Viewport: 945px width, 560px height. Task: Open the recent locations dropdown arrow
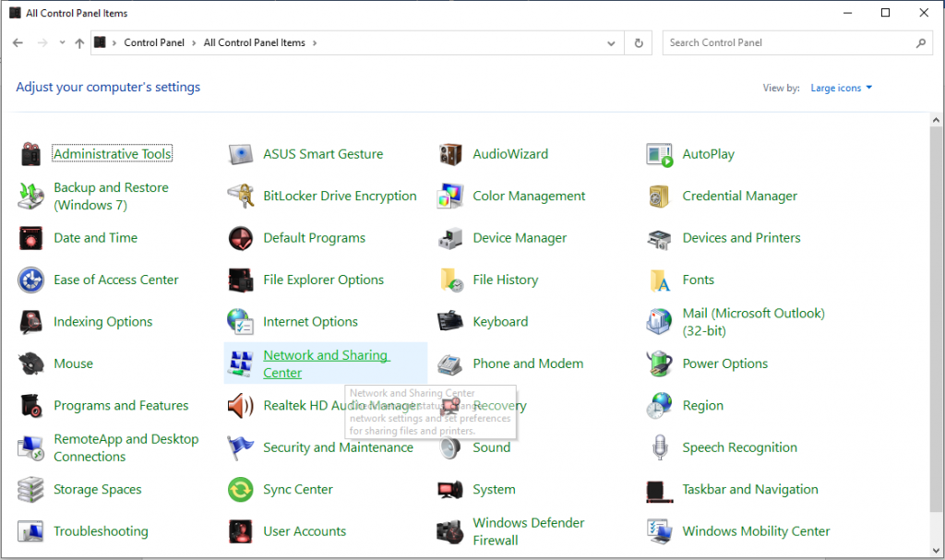pos(62,43)
